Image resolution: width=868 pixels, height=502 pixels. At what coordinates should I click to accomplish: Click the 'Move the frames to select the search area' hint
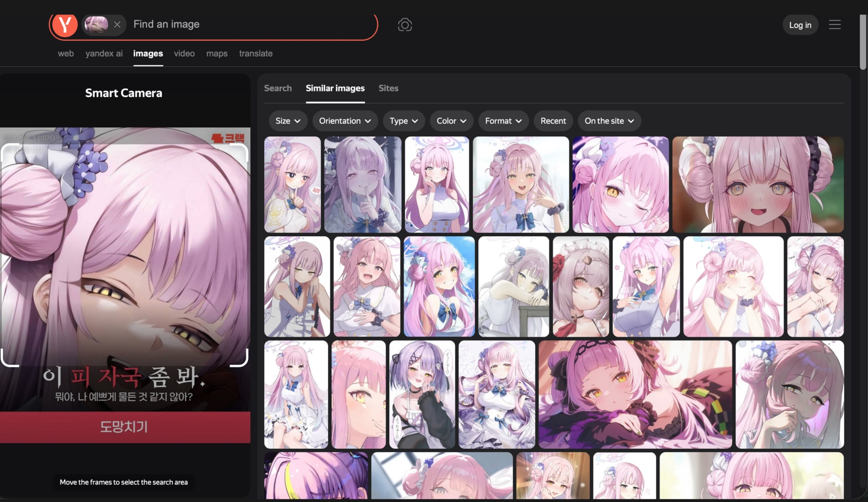click(123, 482)
